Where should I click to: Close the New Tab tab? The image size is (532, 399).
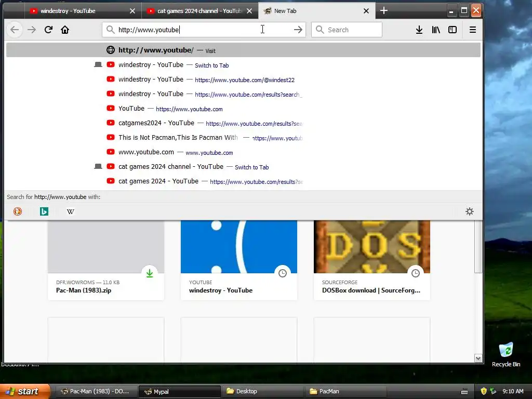366,11
